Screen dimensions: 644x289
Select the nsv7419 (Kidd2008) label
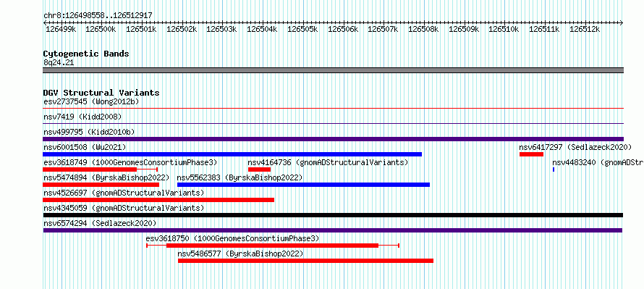(82, 117)
